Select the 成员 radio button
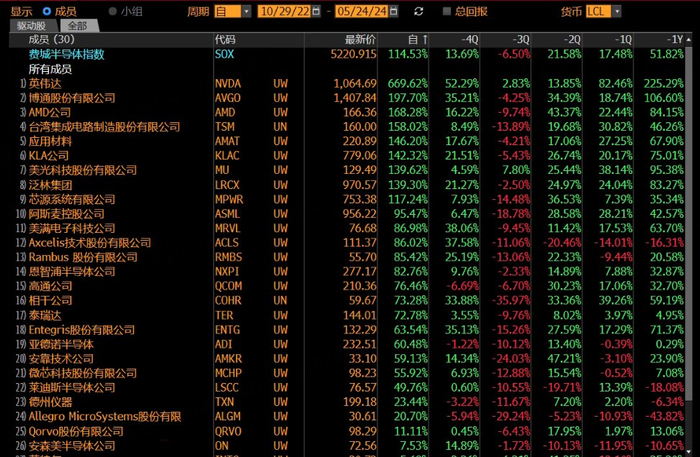700x457 pixels. (46, 11)
